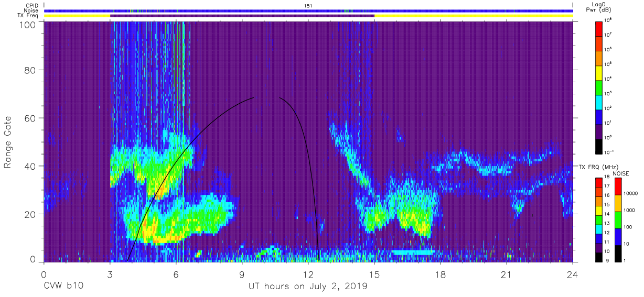
Task: Click the 24 tick label on time axis
Action: click(x=573, y=275)
